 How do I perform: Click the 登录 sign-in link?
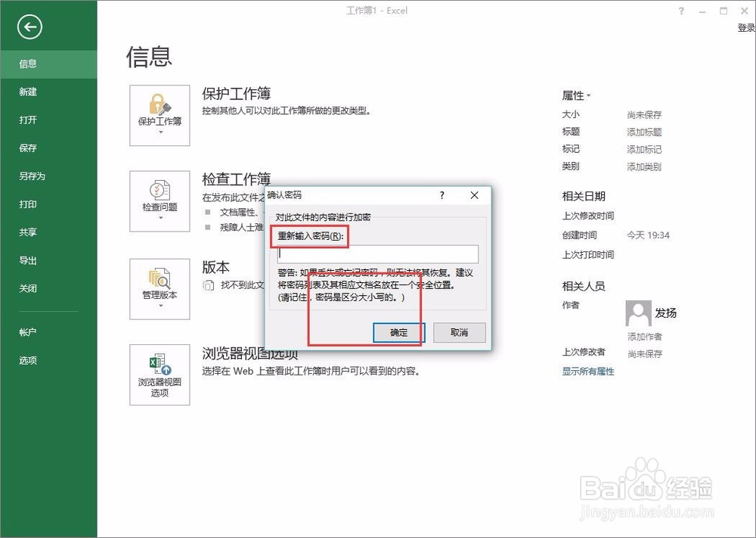(x=746, y=28)
